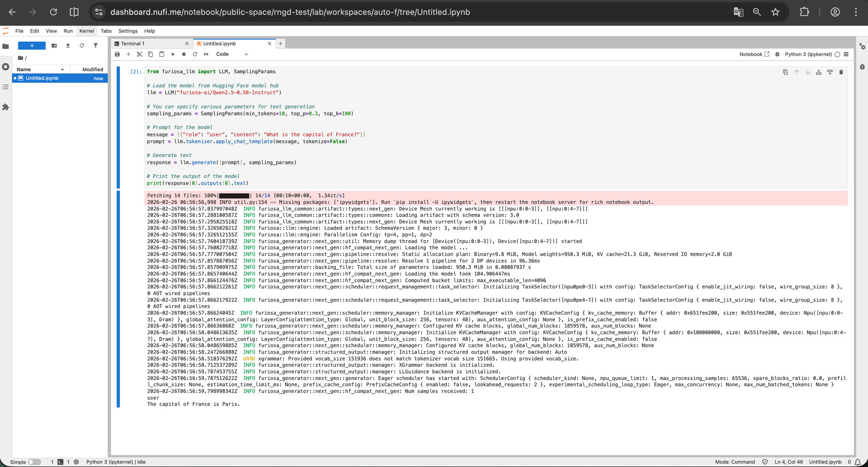Interrupt the kernel with stop icon

tap(184, 54)
